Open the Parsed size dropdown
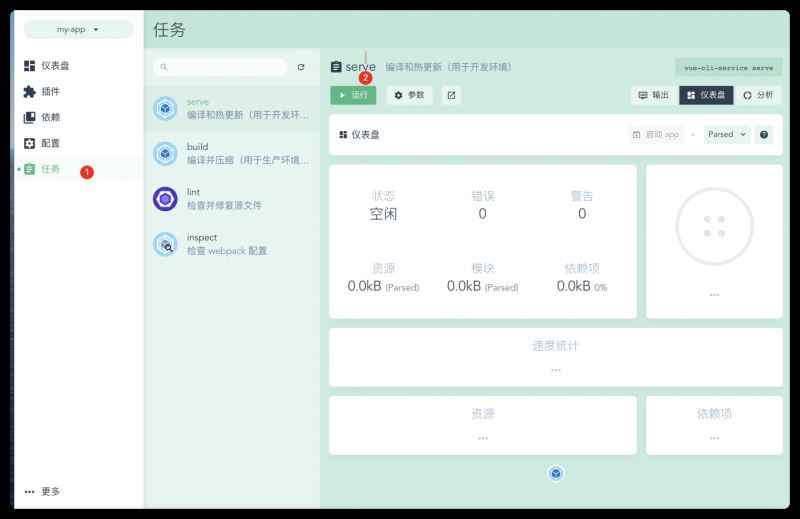The image size is (800, 519). coord(727,135)
